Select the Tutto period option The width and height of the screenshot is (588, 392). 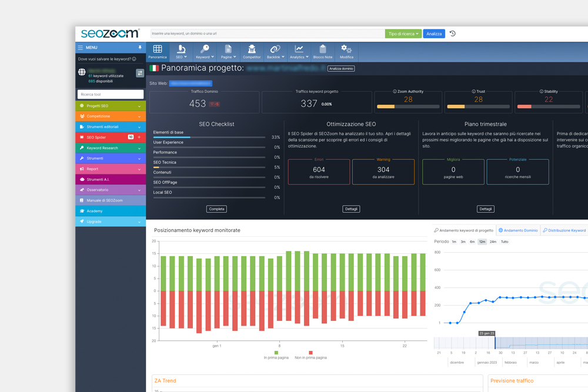coord(505,242)
